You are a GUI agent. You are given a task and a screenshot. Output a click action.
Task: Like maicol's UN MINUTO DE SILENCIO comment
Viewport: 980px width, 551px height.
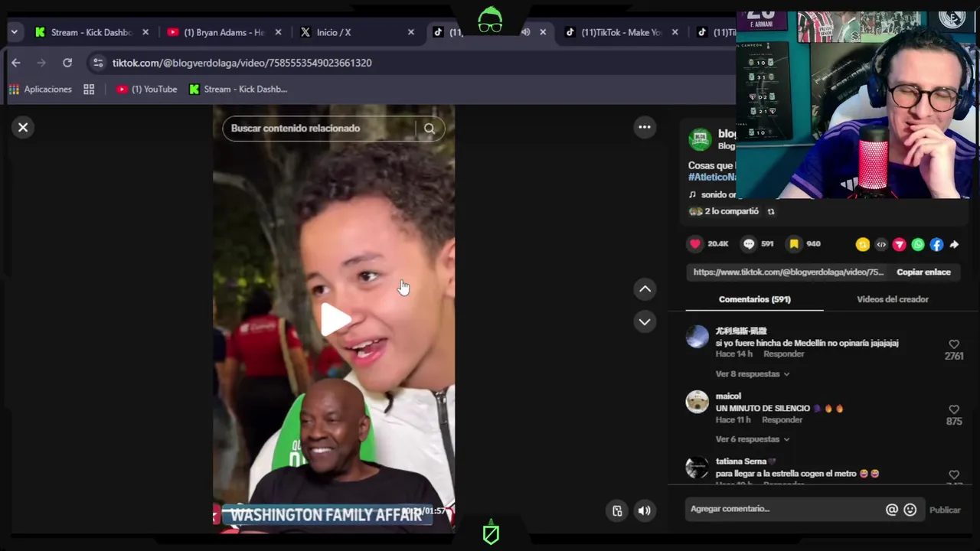tap(954, 410)
